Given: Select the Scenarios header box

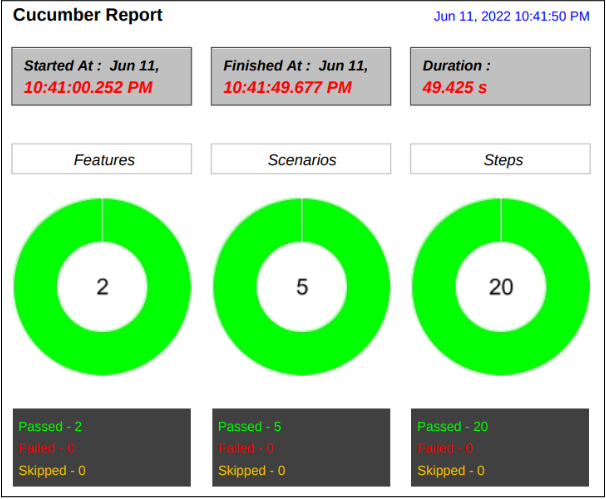Looking at the screenshot, I should pos(301,159).
